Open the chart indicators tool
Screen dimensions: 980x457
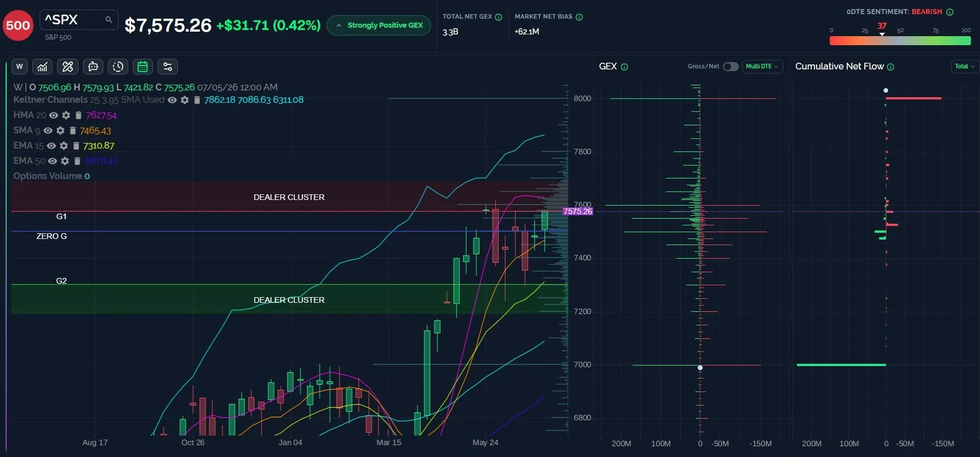click(42, 67)
